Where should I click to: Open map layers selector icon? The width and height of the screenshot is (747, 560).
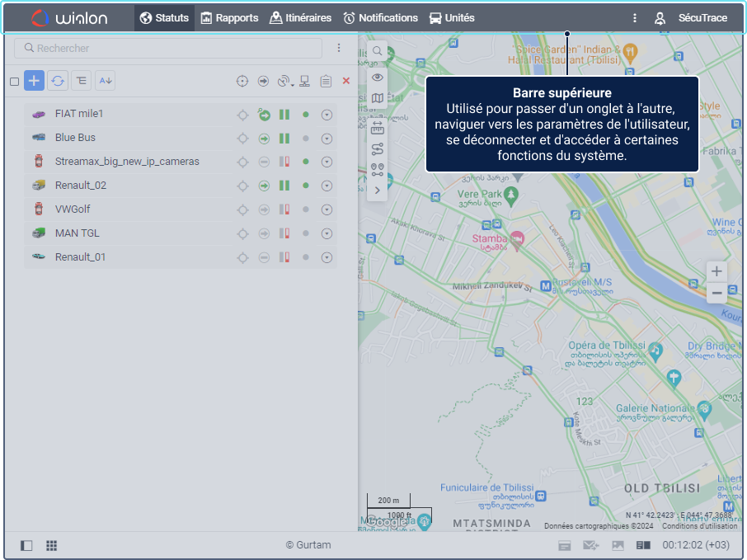pyautogui.click(x=377, y=98)
